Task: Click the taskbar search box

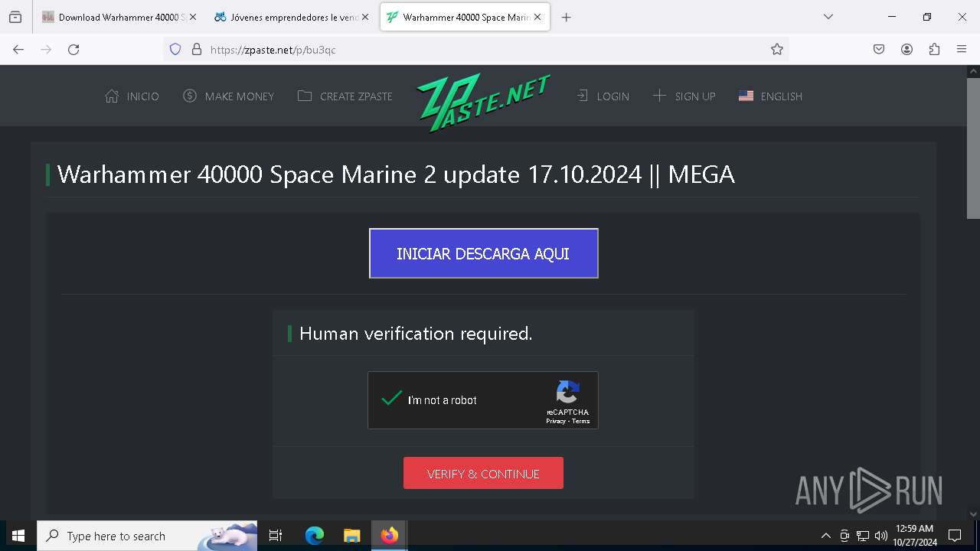Action: (147, 536)
